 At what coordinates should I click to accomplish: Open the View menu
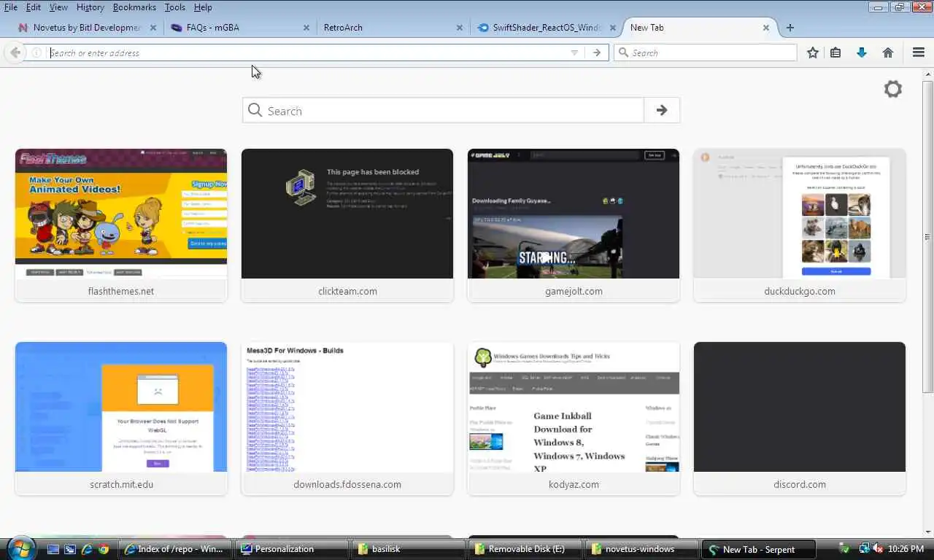click(58, 7)
